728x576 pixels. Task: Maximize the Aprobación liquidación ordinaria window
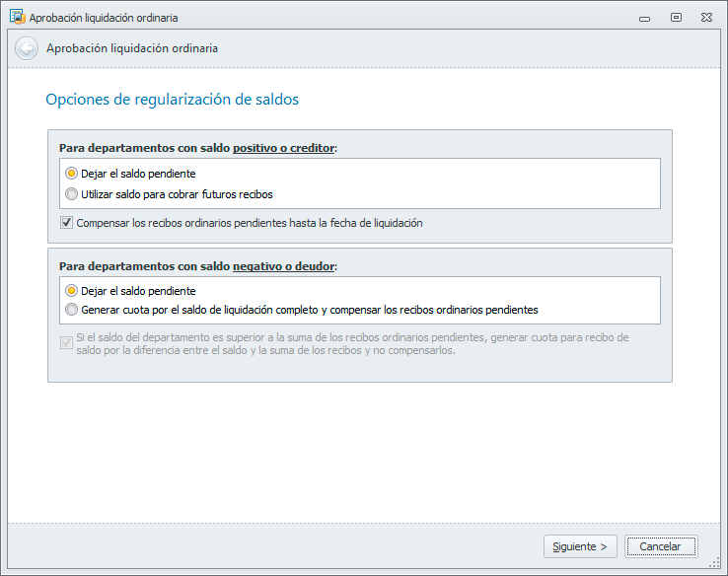[x=676, y=18]
